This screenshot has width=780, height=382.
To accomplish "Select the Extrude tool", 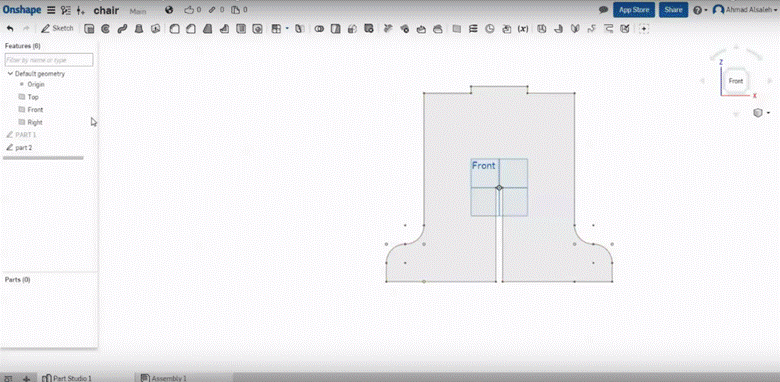I will [89, 29].
